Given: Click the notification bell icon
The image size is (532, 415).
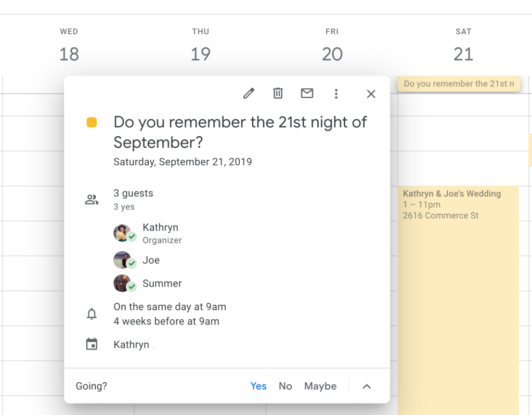Looking at the screenshot, I should tap(92, 314).
